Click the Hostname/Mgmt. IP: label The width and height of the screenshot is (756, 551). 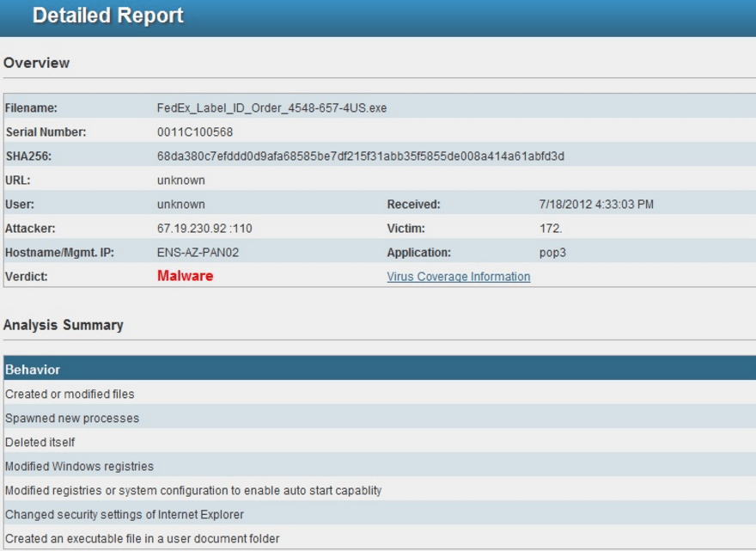click(x=60, y=253)
